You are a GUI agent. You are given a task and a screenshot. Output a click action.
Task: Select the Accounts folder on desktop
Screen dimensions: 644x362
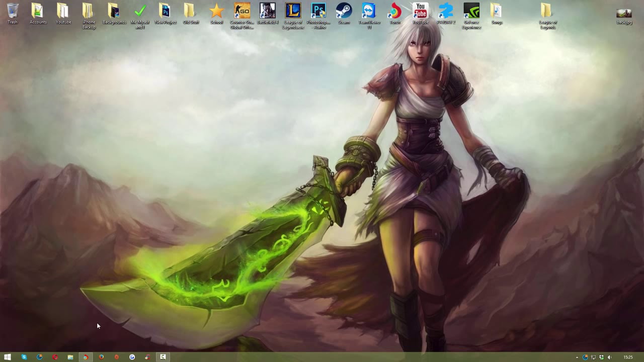point(38,14)
